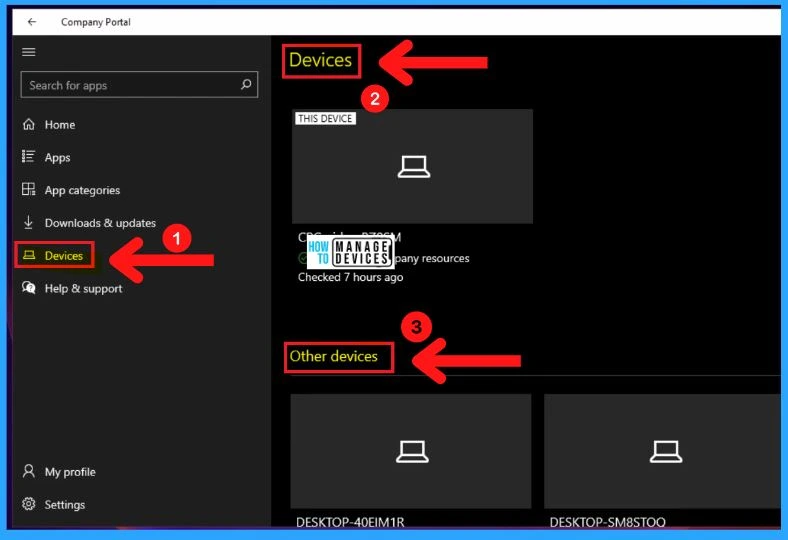Click the Settings gear icon
The width and height of the screenshot is (788, 540).
(29, 504)
